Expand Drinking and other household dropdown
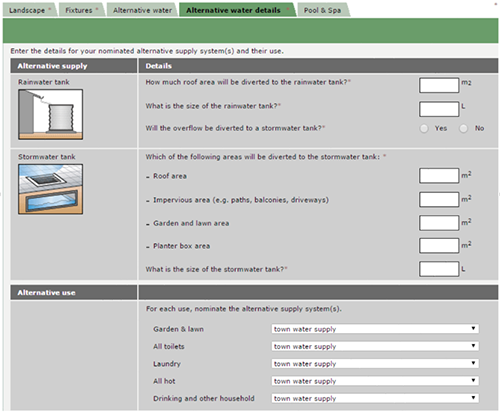The width and height of the screenshot is (500, 412). (375, 398)
